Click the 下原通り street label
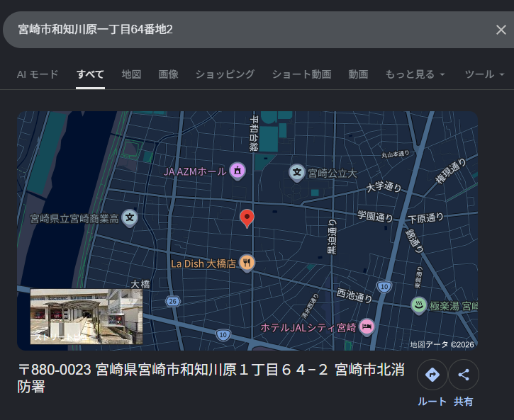Viewport: 514px width, 420px height. (x=425, y=218)
